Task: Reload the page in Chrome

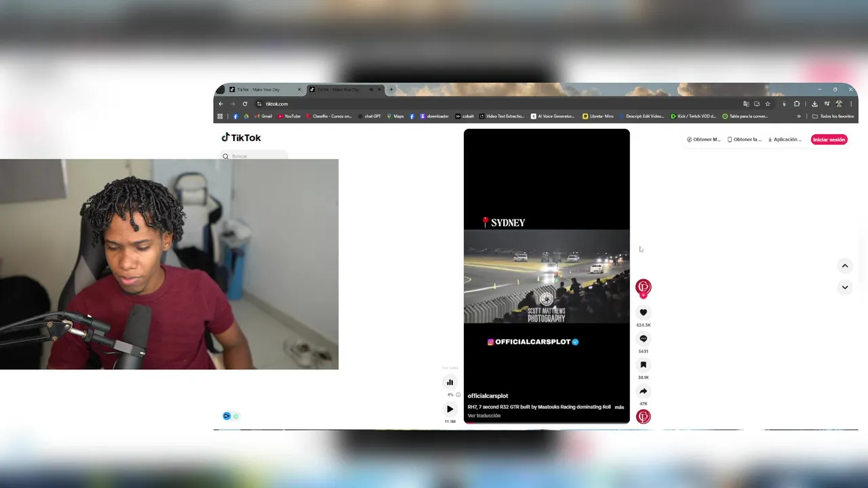Action: [245, 104]
